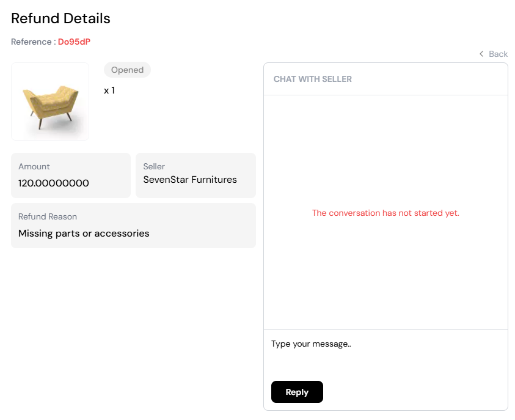Click the amount value 120.00000000

tap(54, 183)
